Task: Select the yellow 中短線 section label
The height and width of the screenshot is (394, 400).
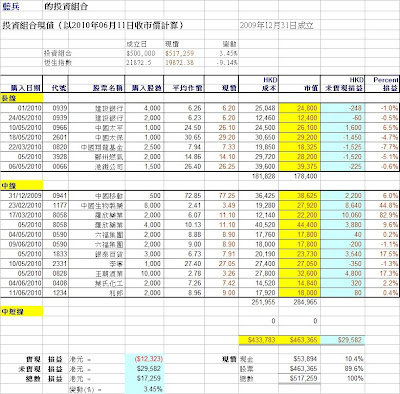Action: 22,312
